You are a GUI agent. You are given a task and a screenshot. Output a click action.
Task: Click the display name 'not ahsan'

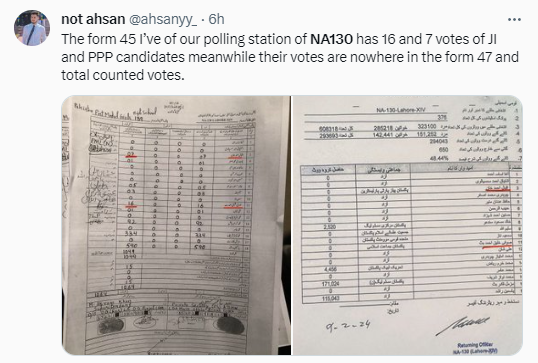(93, 19)
